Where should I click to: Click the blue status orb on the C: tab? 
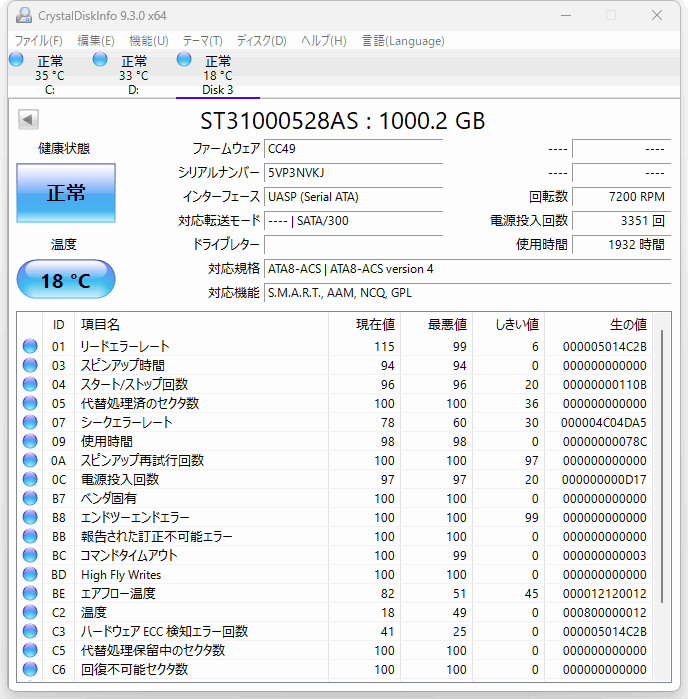(x=16, y=59)
